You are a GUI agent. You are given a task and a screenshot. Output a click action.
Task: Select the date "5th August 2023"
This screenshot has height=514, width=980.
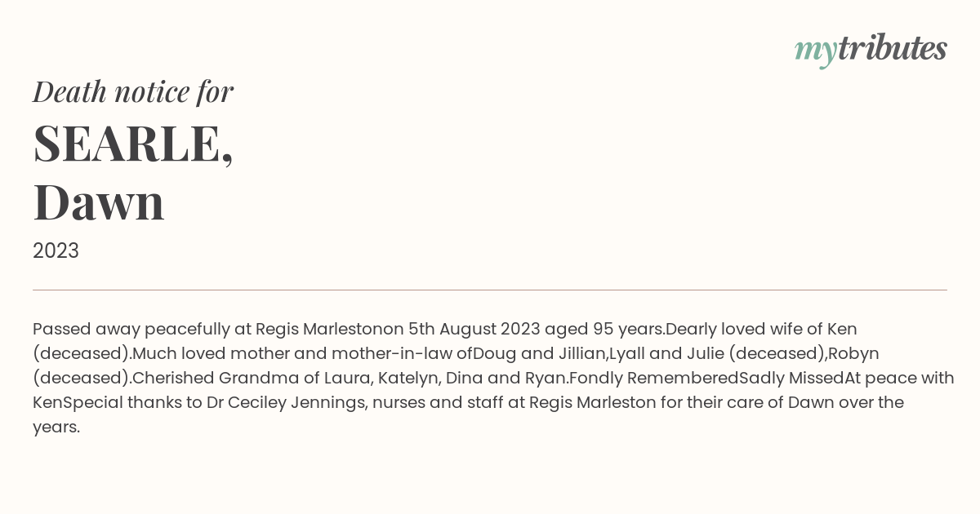click(x=474, y=330)
